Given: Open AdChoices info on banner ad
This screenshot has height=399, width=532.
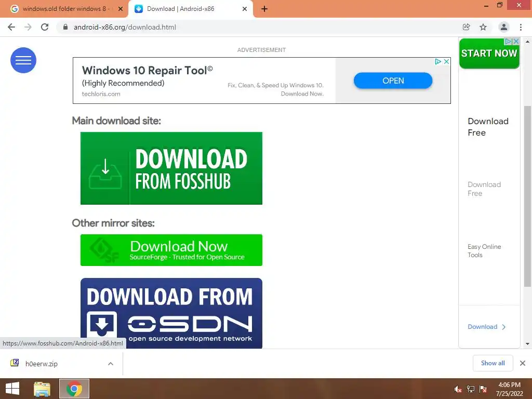Looking at the screenshot, I should 438,62.
